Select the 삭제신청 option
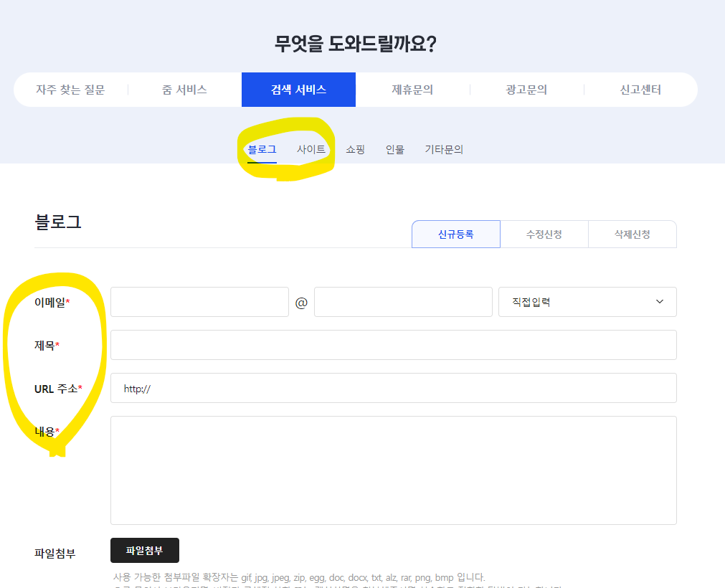This screenshot has width=725, height=588. tap(632, 234)
